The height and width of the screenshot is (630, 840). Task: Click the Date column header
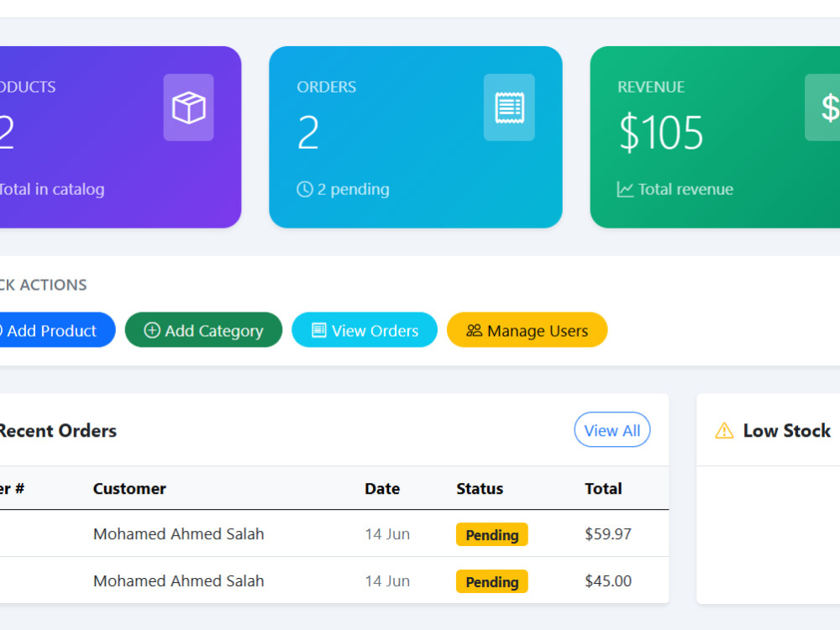(382, 489)
